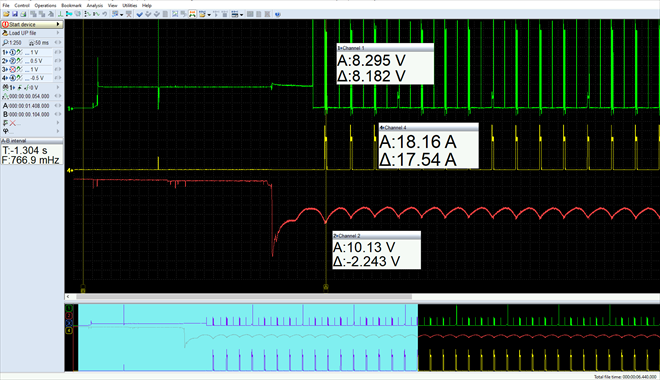This screenshot has width=660, height=380.
Task: Click the red Start device power icon
Action: click(5, 24)
